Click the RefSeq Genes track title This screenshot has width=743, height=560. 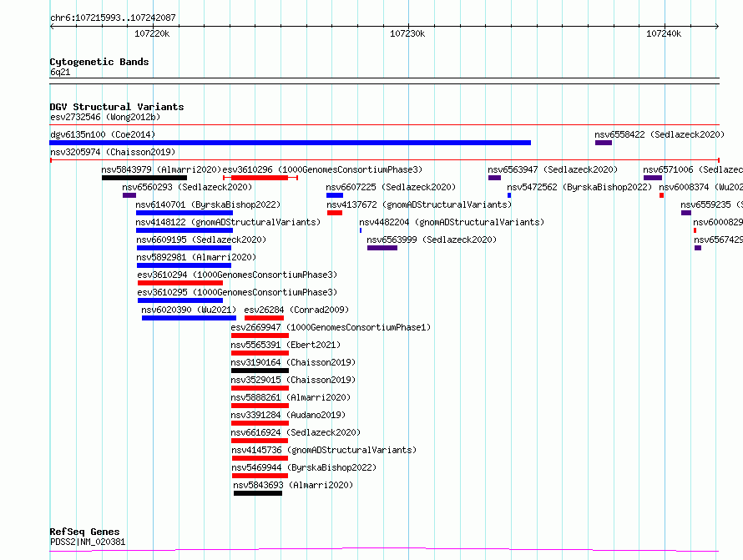[85, 532]
